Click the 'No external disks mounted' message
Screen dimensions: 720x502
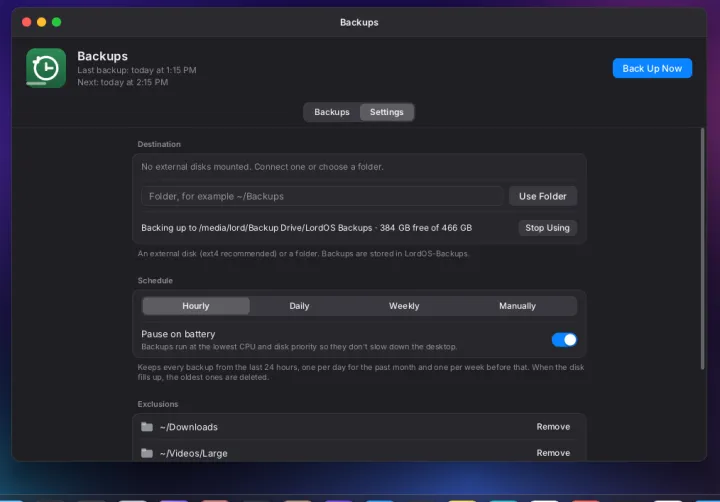pyautogui.click(x=262, y=167)
